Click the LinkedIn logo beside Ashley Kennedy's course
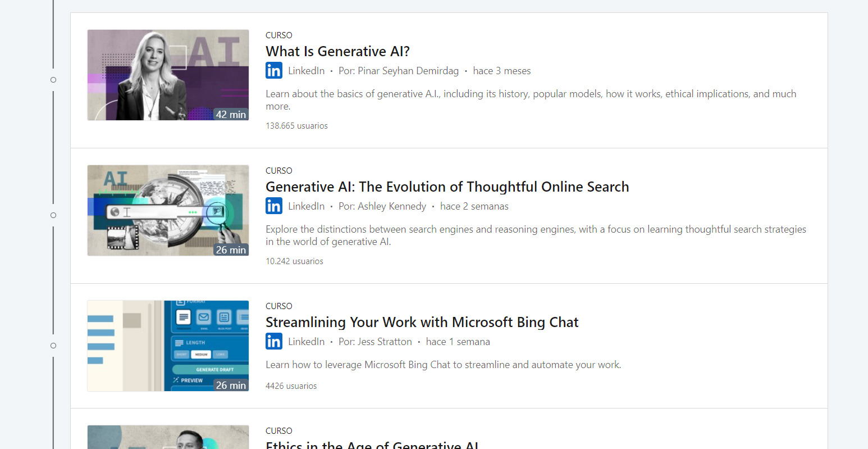 point(274,206)
